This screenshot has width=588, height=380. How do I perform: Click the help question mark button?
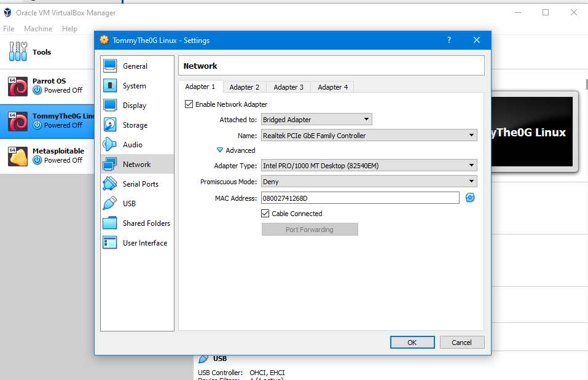pos(449,40)
